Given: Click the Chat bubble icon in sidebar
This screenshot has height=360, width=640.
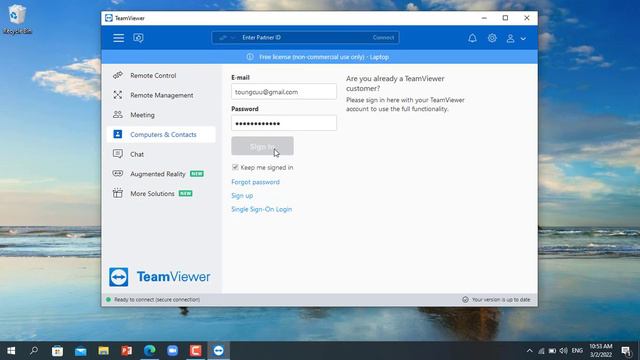Looking at the screenshot, I should coord(118,154).
